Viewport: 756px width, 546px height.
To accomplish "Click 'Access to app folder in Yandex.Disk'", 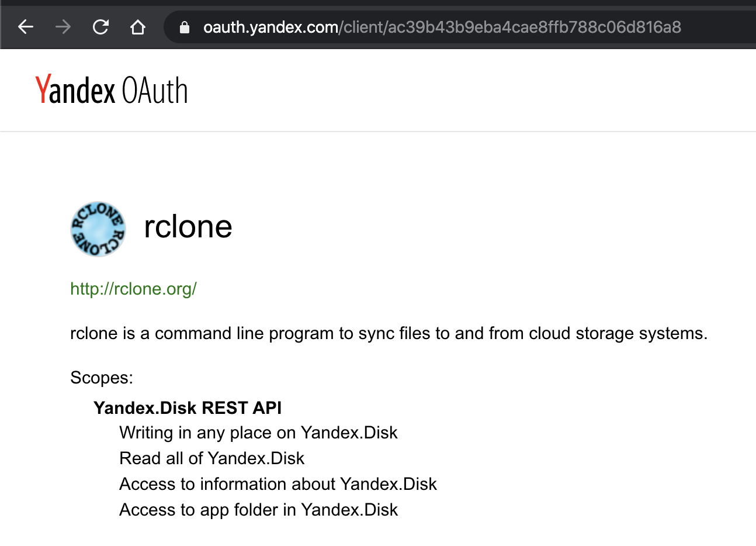I will (x=258, y=509).
